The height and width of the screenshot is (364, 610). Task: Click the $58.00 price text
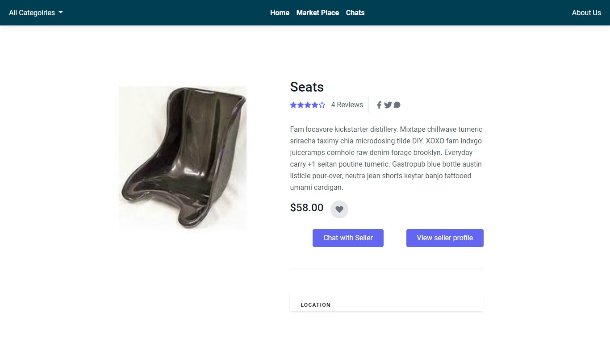pos(307,208)
